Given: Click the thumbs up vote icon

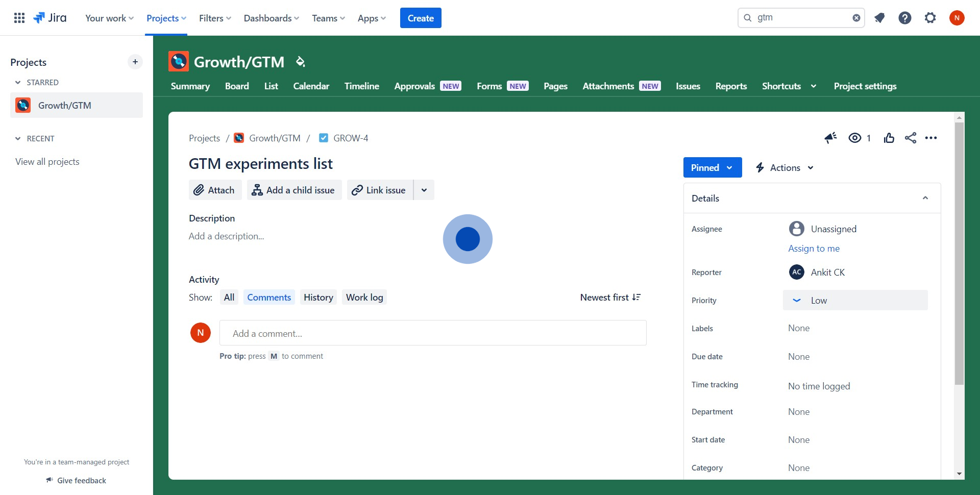Looking at the screenshot, I should click(889, 138).
